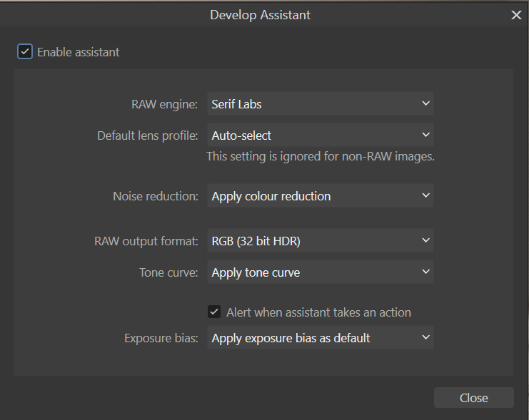Click the X icon in the title bar
Image resolution: width=529 pixels, height=420 pixels.
pos(516,15)
